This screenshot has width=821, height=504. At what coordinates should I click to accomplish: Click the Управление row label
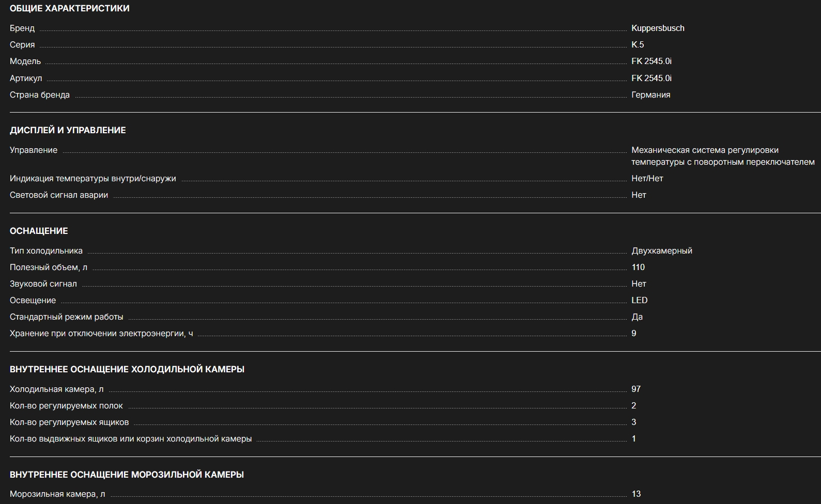(34, 150)
